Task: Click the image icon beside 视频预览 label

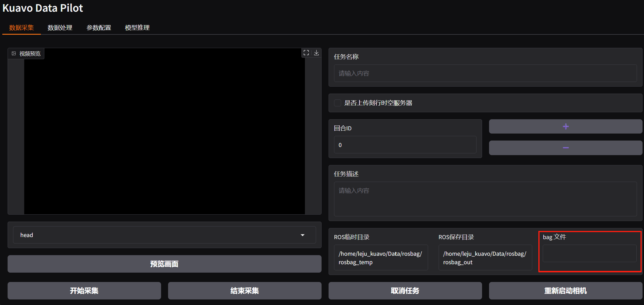Action: 14,53
